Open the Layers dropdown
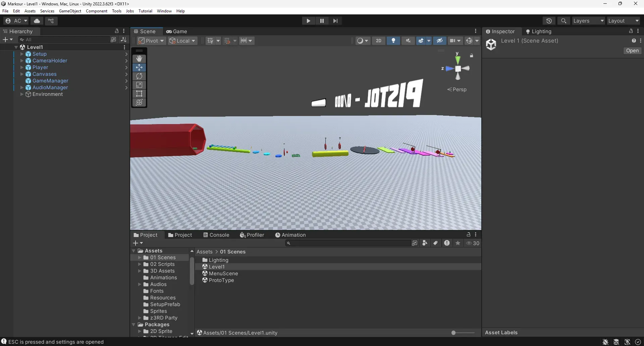The width and height of the screenshot is (644, 346). pyautogui.click(x=589, y=21)
